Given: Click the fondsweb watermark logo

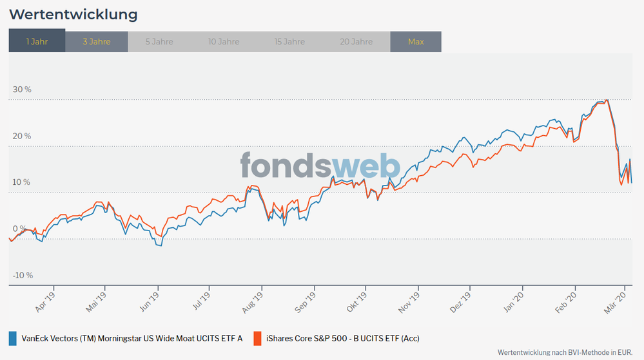Looking at the screenshot, I should [320, 166].
